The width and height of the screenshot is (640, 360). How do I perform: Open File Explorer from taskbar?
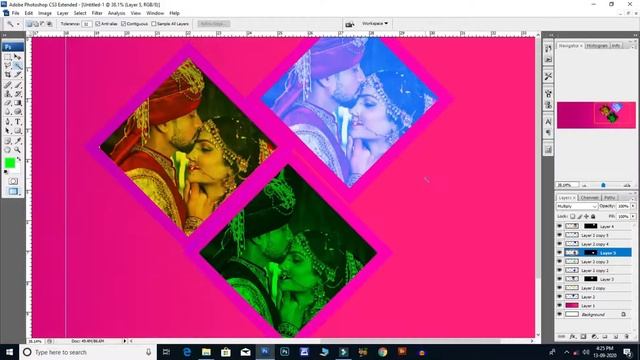206,352
